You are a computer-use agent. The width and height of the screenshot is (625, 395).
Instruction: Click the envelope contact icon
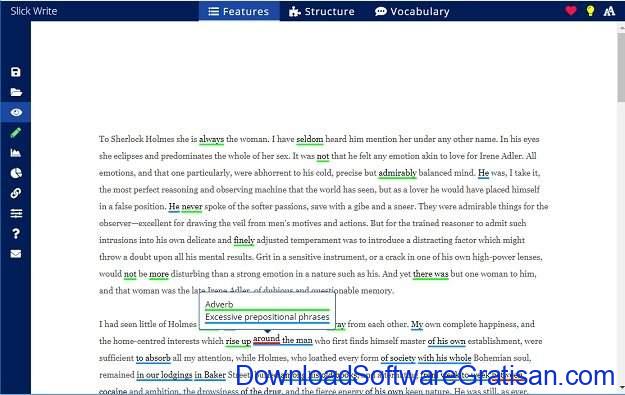click(16, 254)
